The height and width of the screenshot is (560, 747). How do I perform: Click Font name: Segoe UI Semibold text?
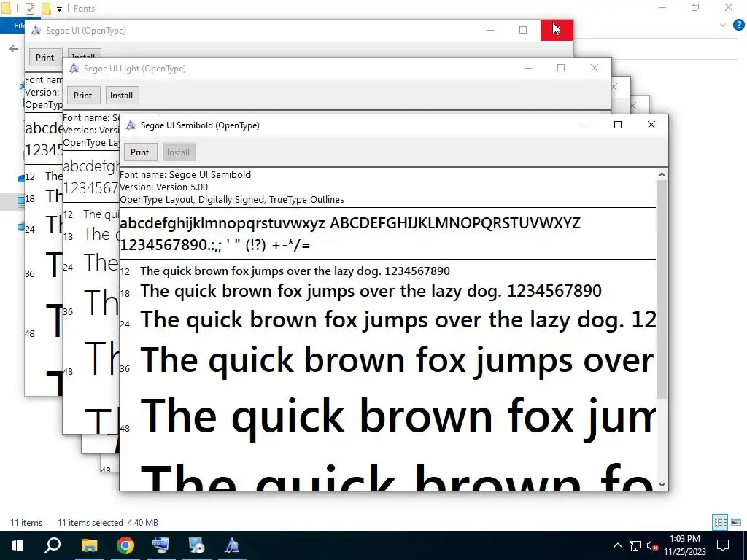(185, 174)
